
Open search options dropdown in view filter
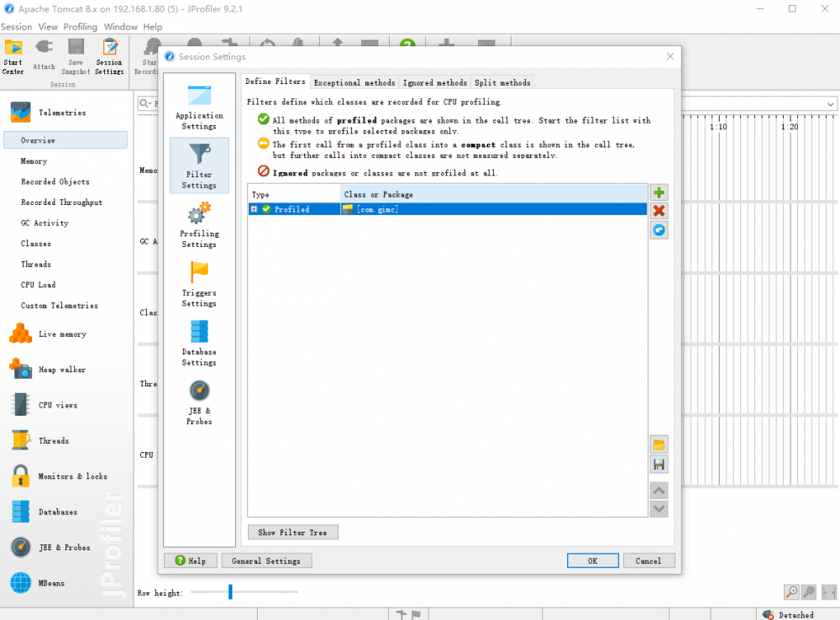[145, 103]
